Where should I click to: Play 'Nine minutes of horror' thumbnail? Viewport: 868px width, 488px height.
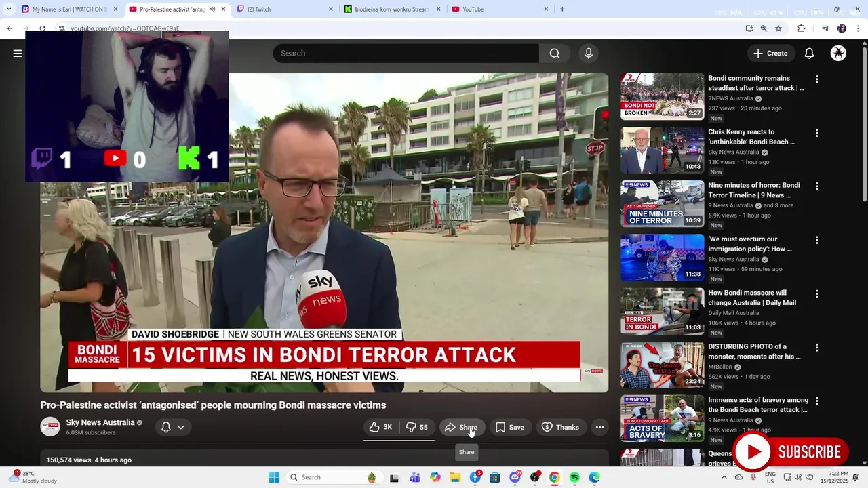pos(663,203)
